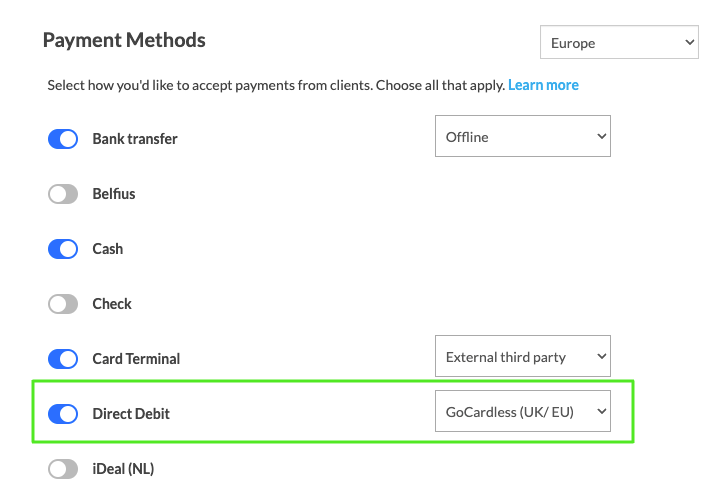Enable the iDeal (NL) toggle
Viewport: 726px width, 491px height.
tap(63, 469)
